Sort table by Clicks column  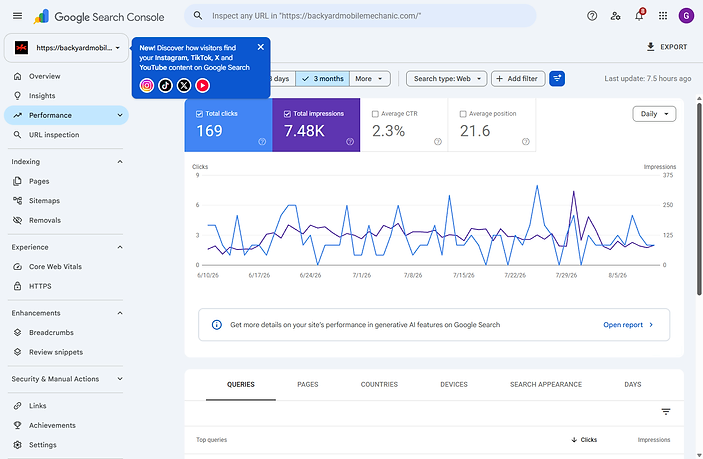584,440
